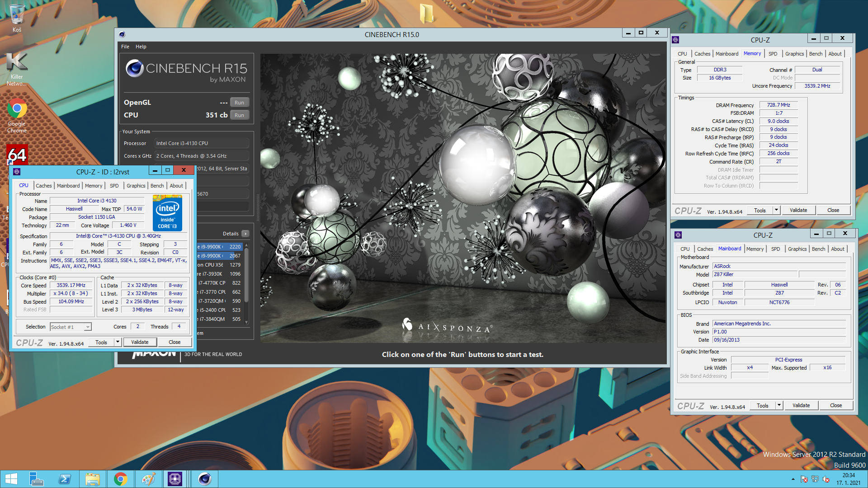Select the i7-4770K 822 ranking row
Viewport: 868px width, 488px height.
[x=220, y=283]
